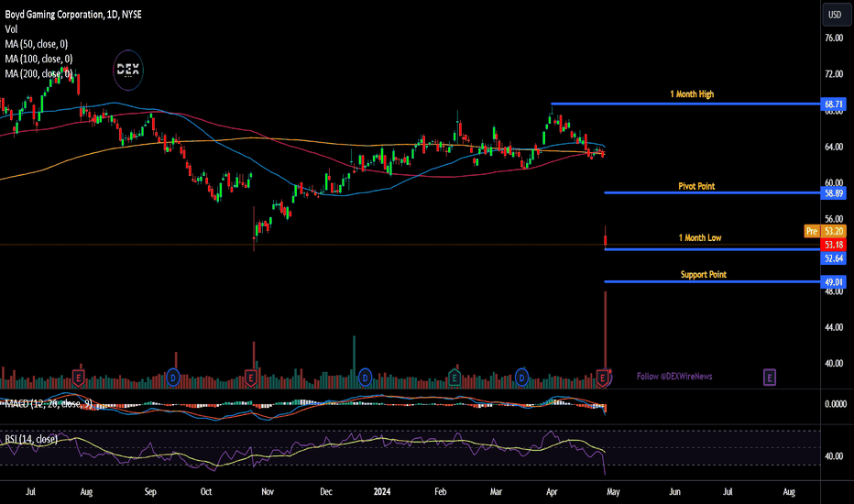Click the red earnings marker in late October
The width and height of the screenshot is (854, 504).
click(250, 377)
